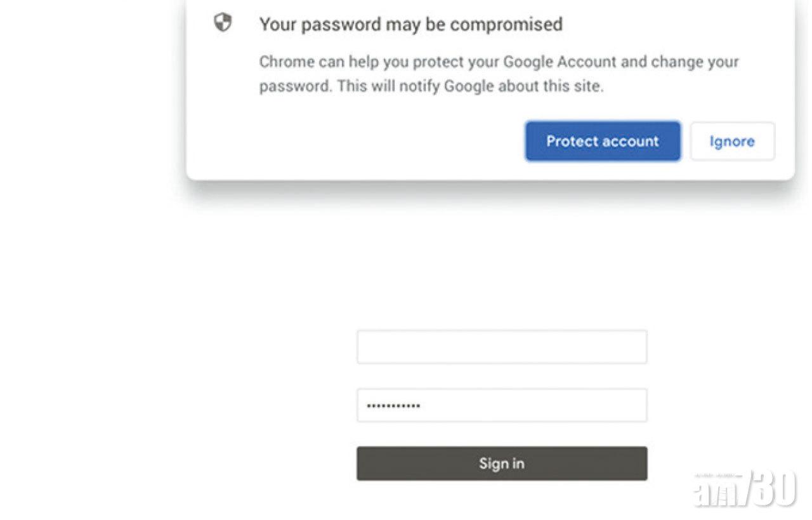The image size is (812, 520).
Task: Dismiss the warning with the "Ignore" button
Action: coord(732,141)
